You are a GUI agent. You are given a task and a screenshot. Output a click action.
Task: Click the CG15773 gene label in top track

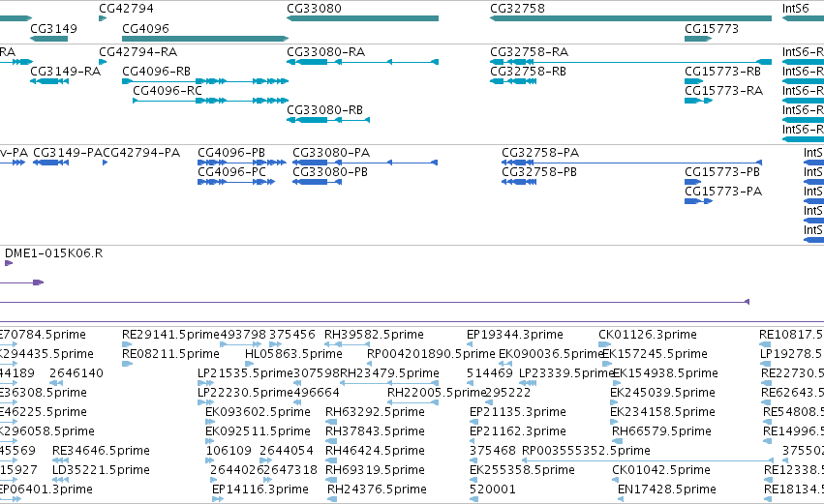click(711, 28)
